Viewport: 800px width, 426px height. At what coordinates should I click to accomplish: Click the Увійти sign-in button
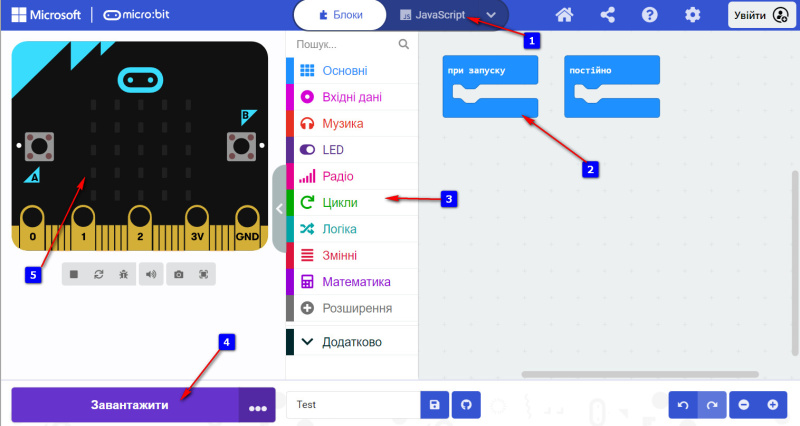[762, 15]
